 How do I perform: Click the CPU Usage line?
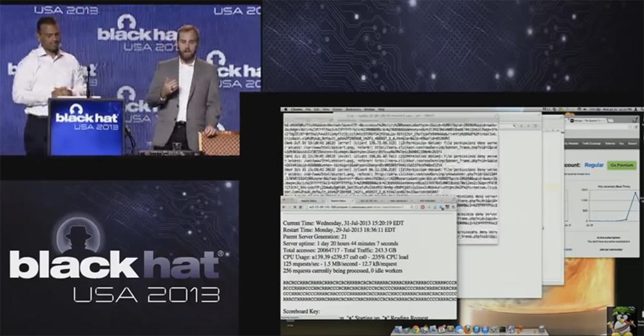pos(345,257)
